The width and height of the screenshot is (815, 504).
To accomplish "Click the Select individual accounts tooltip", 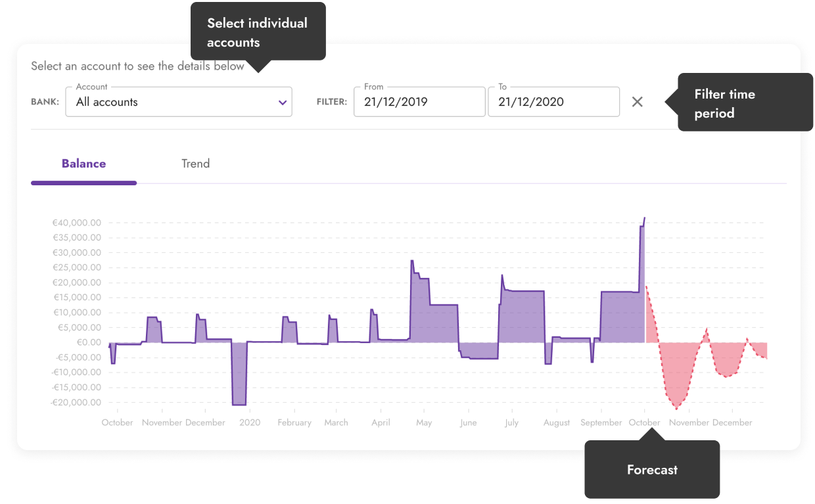I will point(258,32).
